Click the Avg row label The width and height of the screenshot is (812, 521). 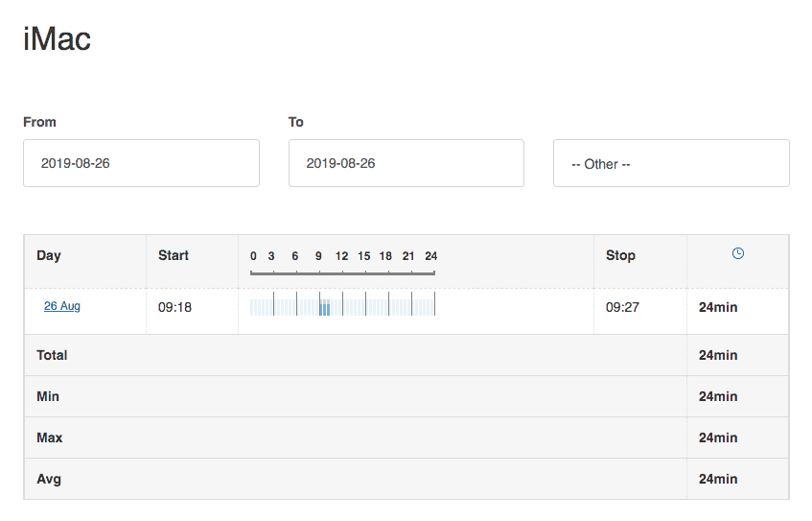click(49, 479)
